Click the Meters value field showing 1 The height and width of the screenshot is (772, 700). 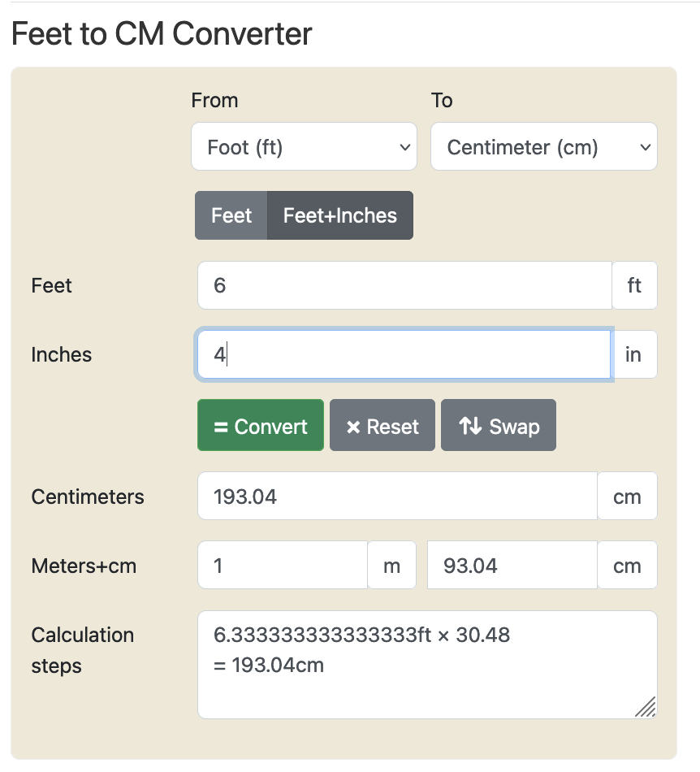[283, 566]
